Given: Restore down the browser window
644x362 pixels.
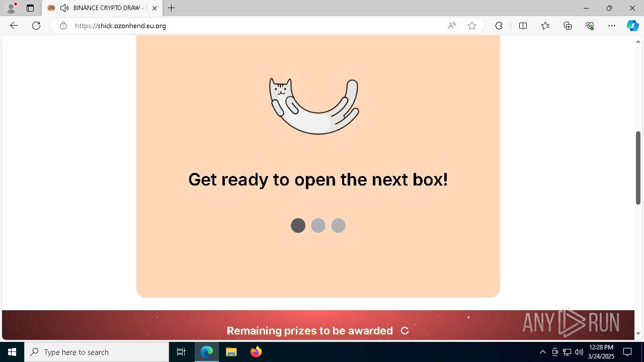Looking at the screenshot, I should (609, 8).
